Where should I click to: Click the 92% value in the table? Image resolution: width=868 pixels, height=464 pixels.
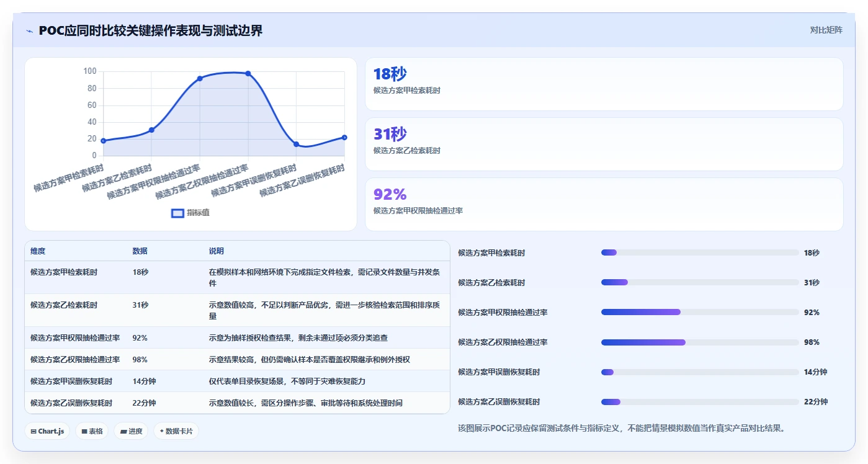pos(140,338)
